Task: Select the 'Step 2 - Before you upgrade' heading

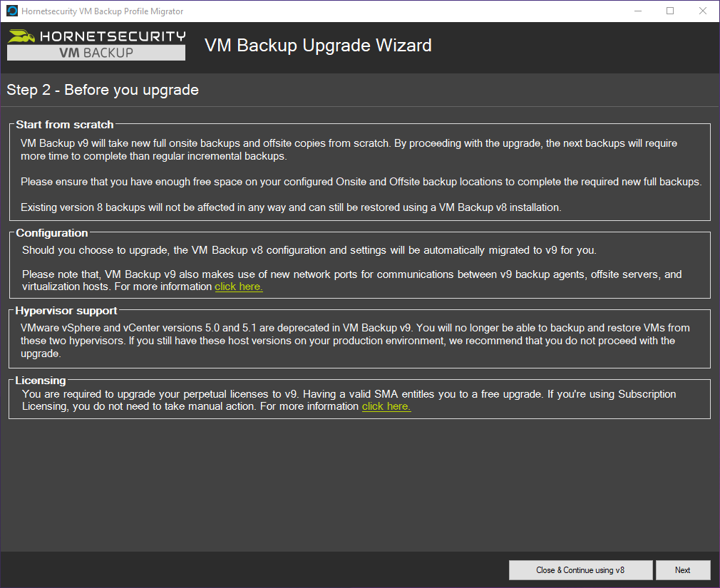Action: click(x=102, y=90)
